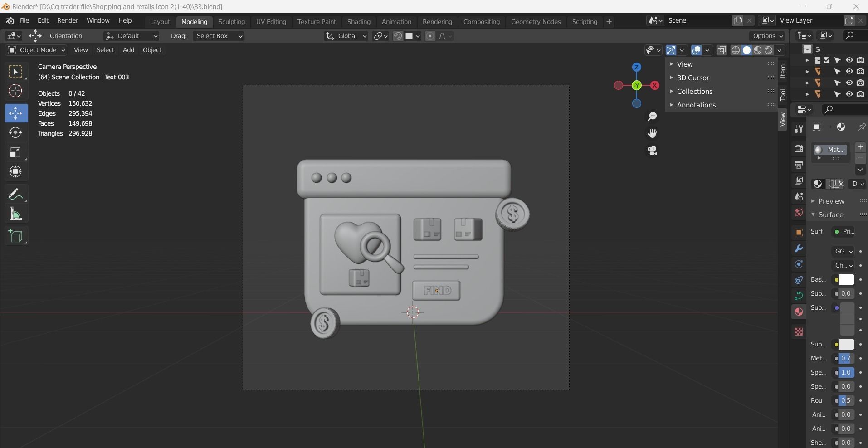Toggle snapping magnet in header
Screen dimensions: 868x448
click(x=398, y=36)
